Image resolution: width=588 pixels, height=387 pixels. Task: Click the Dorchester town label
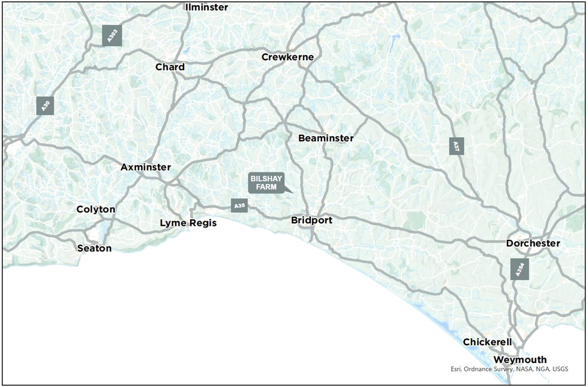tap(534, 242)
